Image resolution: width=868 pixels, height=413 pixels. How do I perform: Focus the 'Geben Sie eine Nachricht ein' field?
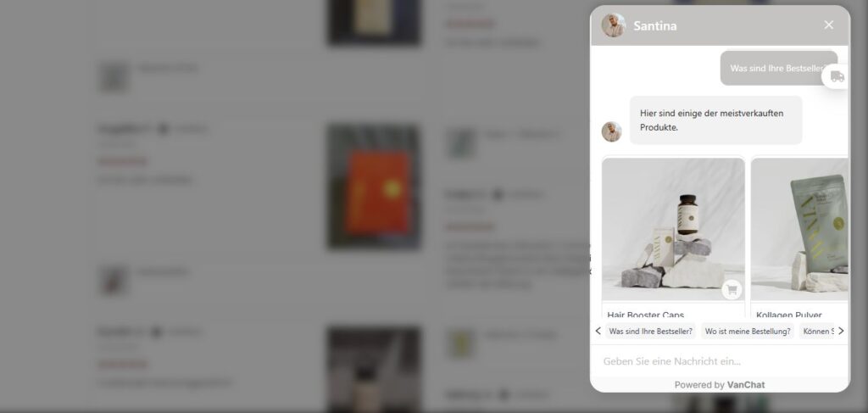(x=719, y=361)
